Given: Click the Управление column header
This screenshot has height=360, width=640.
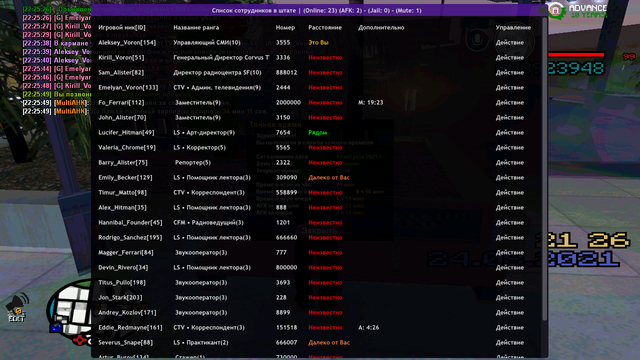Looking at the screenshot, I should coord(513,28).
